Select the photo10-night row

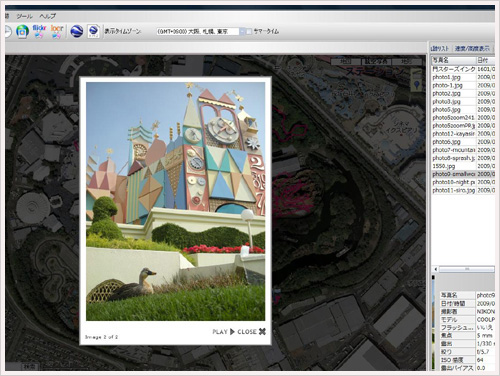463,182
